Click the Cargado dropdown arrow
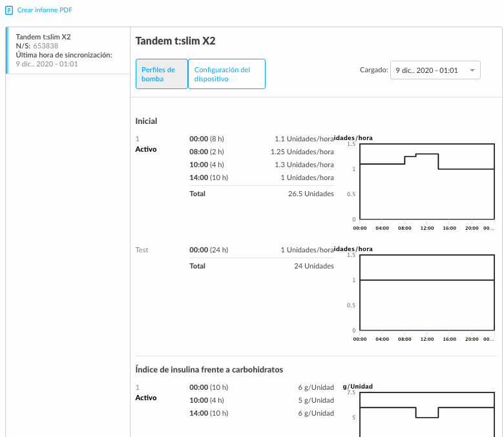Viewport: 504px width, 437px height. point(472,70)
